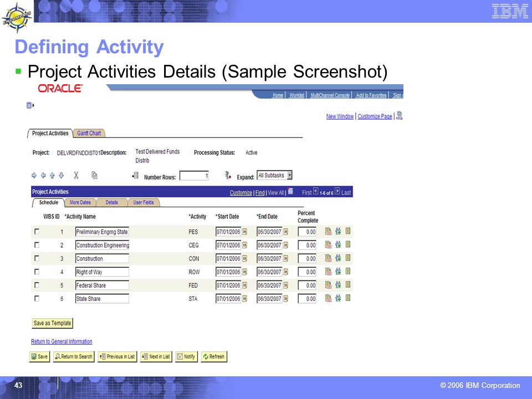Click the Save as Template button
Screen dimensions: 532x399
[x=52, y=323]
